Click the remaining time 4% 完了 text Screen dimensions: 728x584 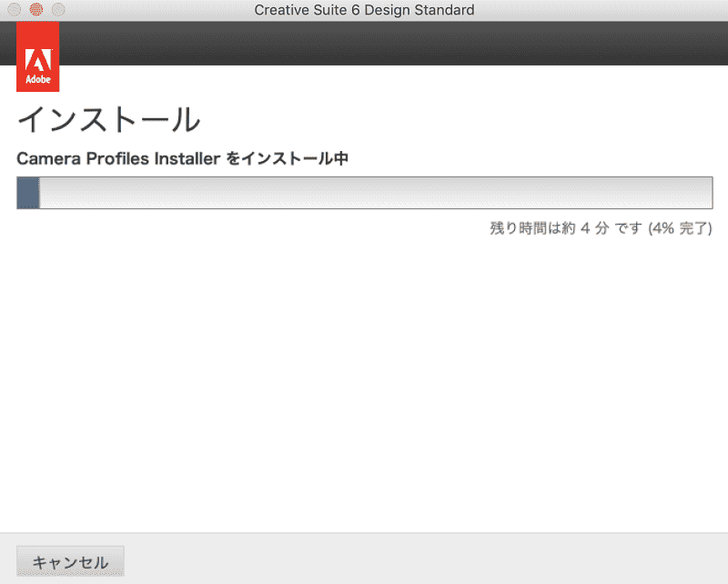tap(601, 228)
